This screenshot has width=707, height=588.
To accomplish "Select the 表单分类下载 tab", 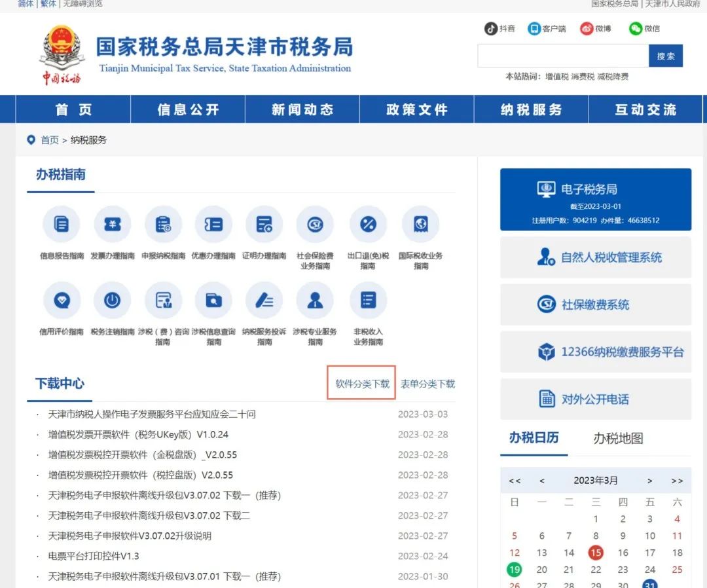I will tap(427, 384).
